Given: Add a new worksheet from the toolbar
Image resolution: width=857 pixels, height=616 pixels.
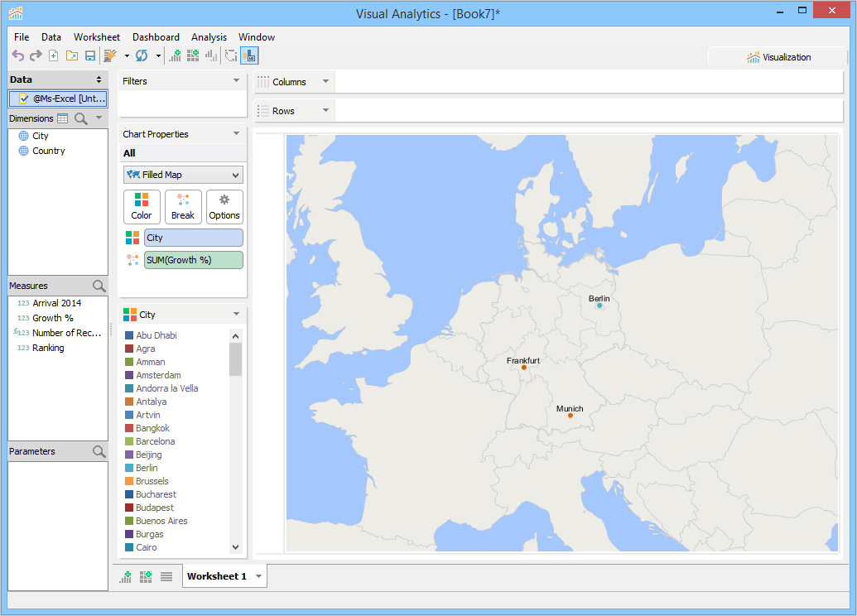Looking at the screenshot, I should pyautogui.click(x=175, y=55).
